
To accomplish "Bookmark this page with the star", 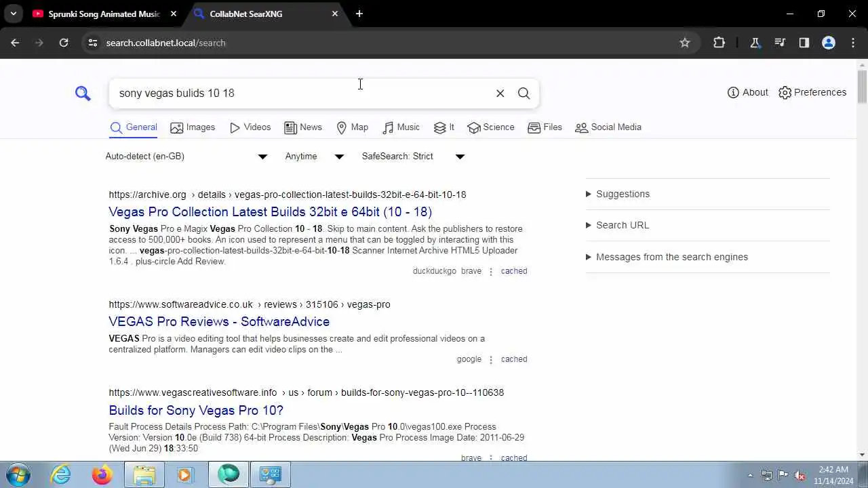I will coord(685,43).
